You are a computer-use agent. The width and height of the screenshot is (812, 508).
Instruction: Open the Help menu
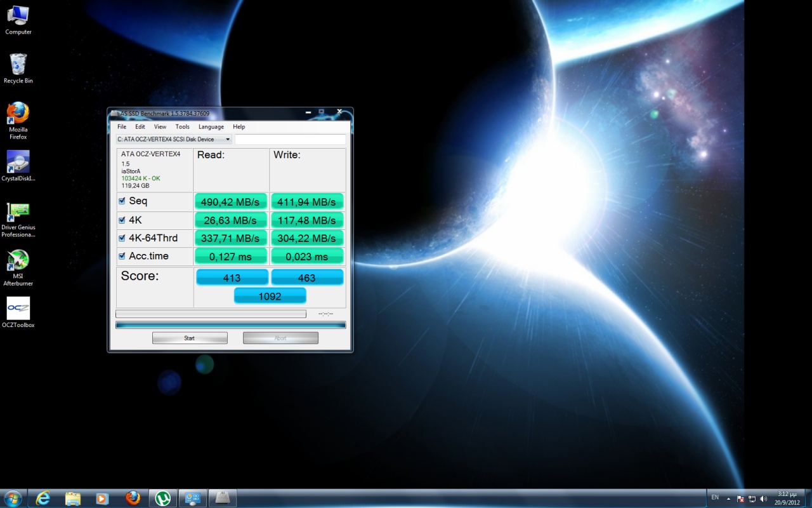239,127
